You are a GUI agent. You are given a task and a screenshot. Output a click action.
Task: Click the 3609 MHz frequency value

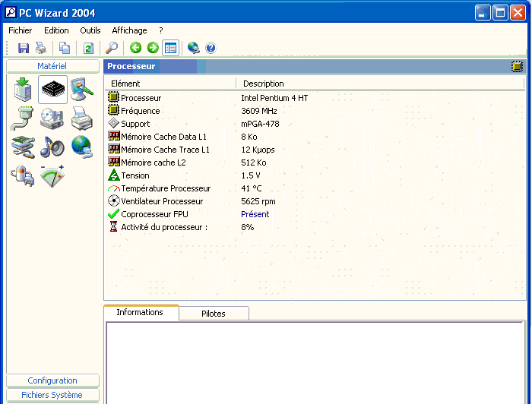[x=259, y=111]
